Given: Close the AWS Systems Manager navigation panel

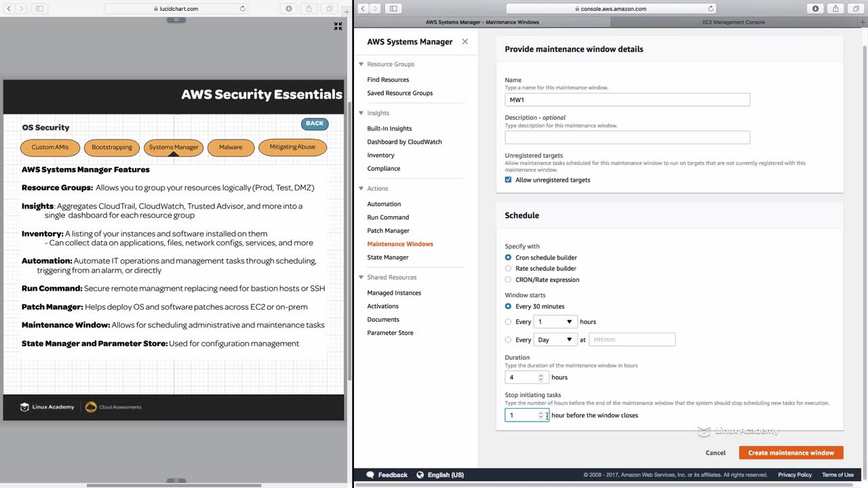Looking at the screenshot, I should pos(465,41).
